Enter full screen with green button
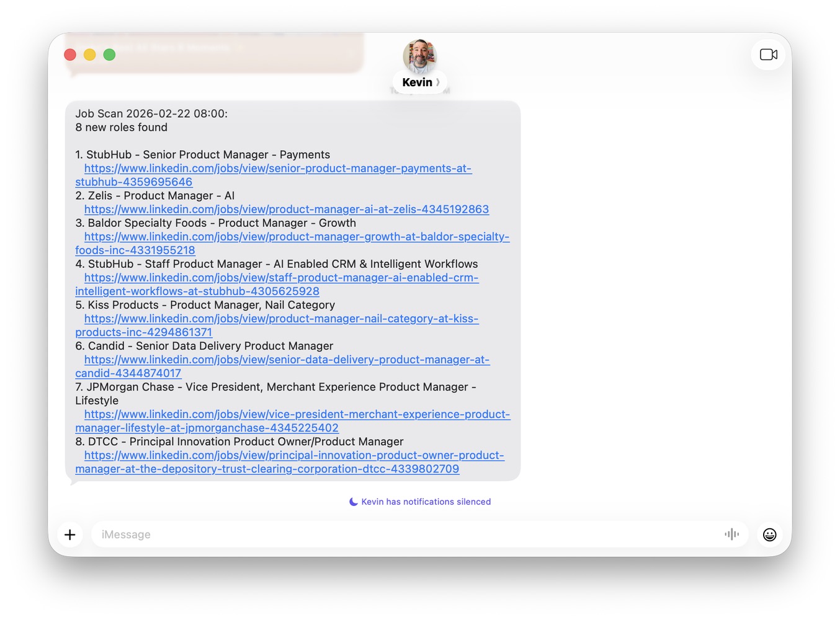The width and height of the screenshot is (840, 620). coord(109,55)
